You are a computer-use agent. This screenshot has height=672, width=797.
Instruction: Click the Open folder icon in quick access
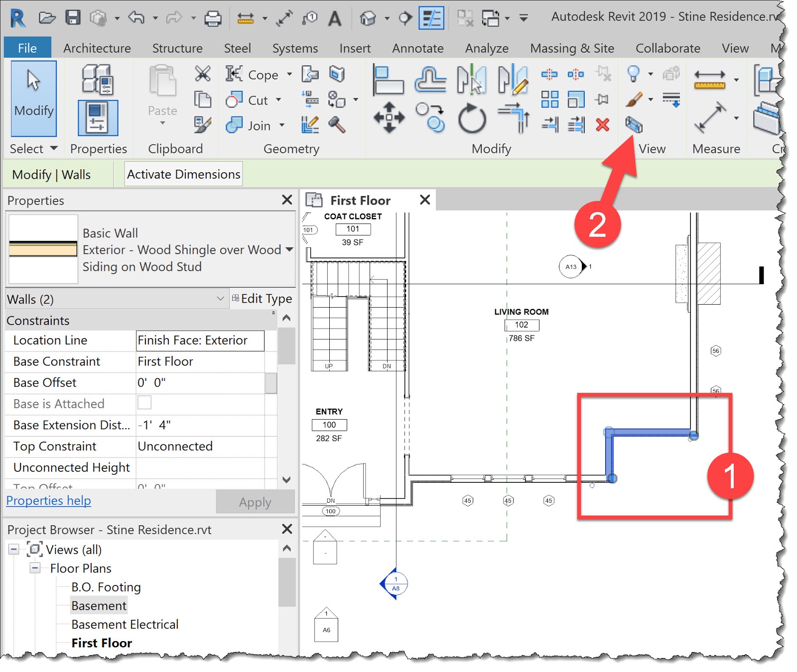pos(47,18)
